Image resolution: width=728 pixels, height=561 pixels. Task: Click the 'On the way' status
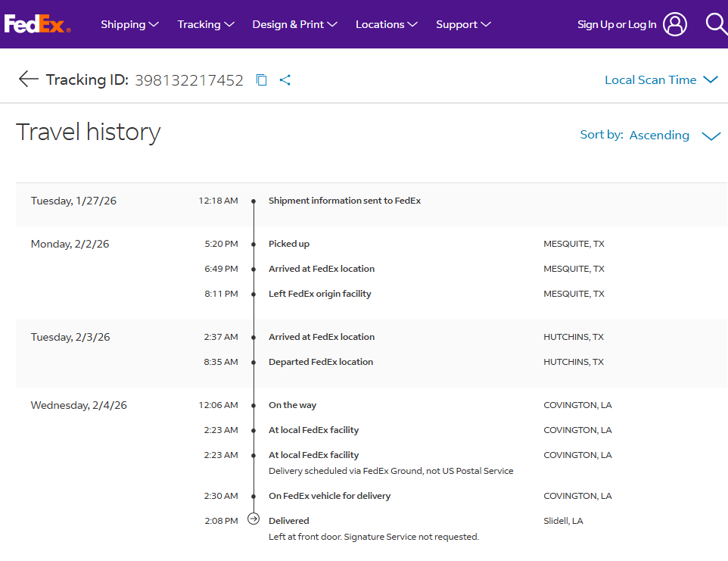click(x=293, y=405)
